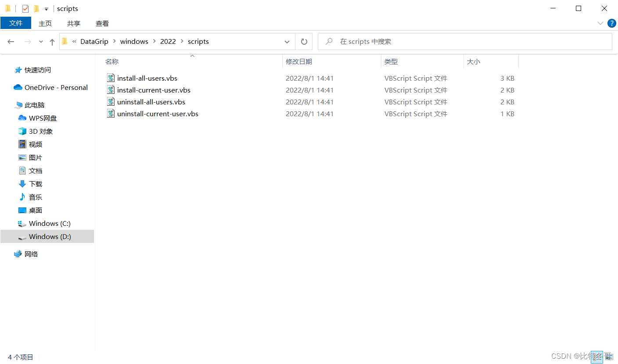Expand the chevron after DataGrip breadcrumb

point(115,42)
